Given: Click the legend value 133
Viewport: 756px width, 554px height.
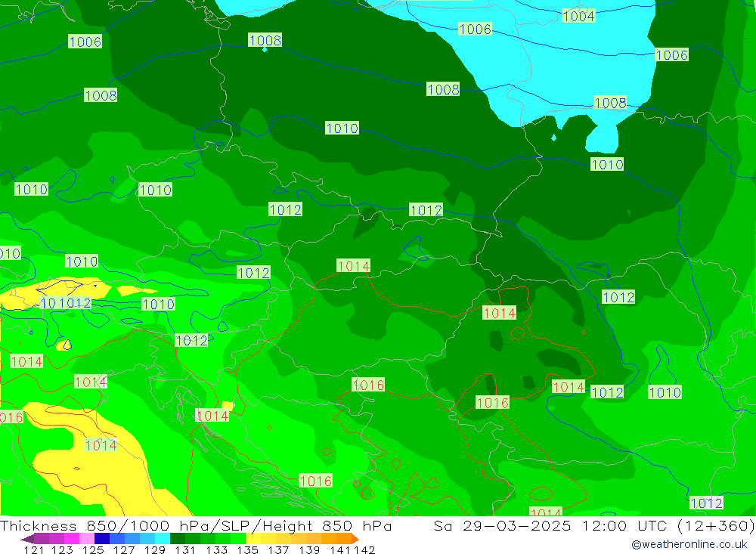Looking at the screenshot, I should point(216,549).
